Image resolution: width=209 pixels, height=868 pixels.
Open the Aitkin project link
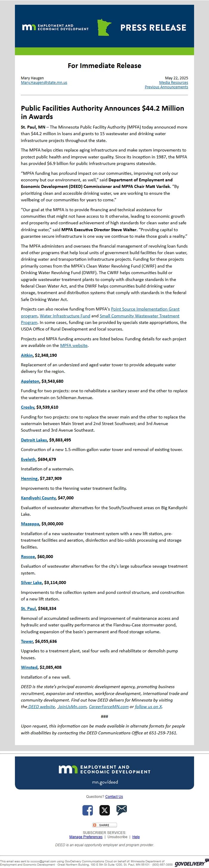point(27,355)
